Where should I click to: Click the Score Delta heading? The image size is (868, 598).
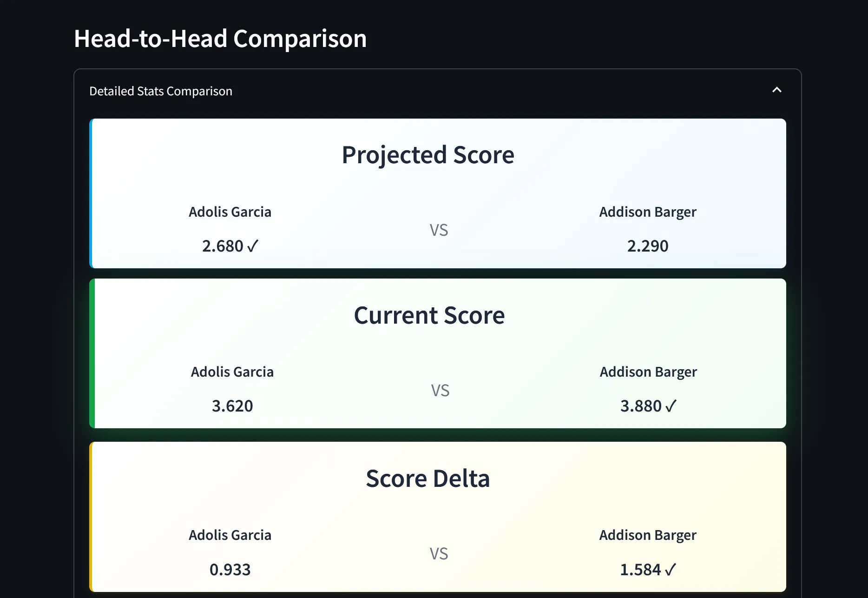(x=427, y=478)
